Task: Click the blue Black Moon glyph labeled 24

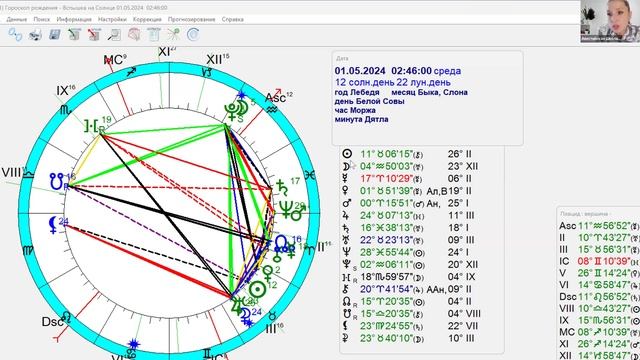Action: pyautogui.click(x=53, y=225)
